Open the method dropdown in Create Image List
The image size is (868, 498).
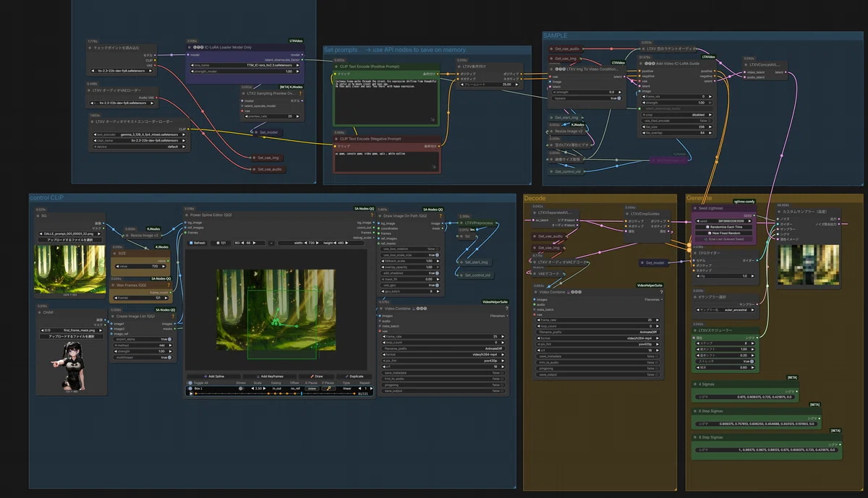coord(143,345)
